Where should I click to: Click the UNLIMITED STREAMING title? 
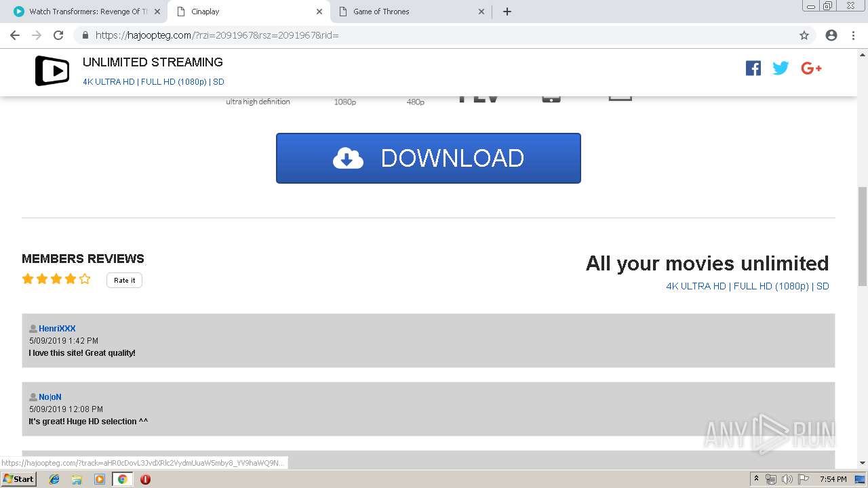tap(153, 62)
